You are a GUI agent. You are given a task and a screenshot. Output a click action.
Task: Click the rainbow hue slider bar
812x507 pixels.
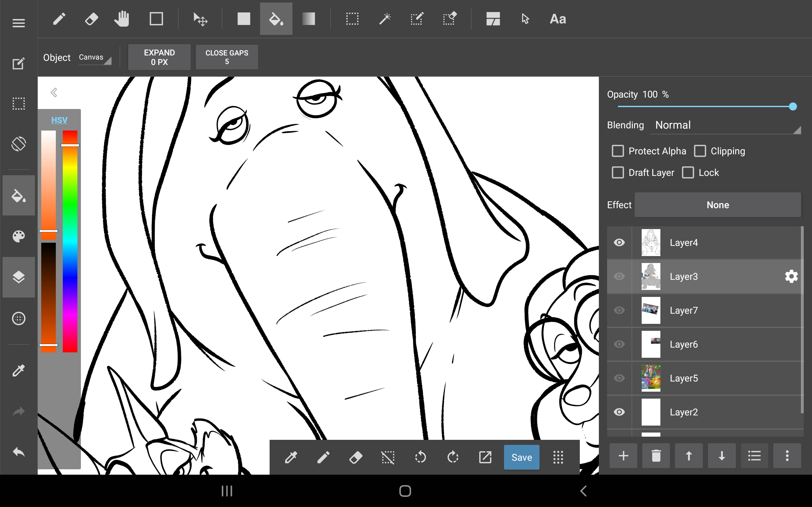70,241
